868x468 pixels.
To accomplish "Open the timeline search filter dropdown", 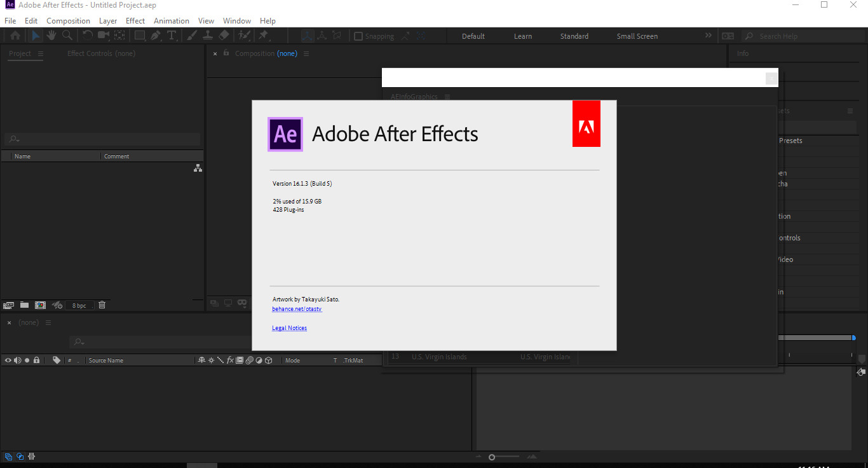I will (78, 342).
